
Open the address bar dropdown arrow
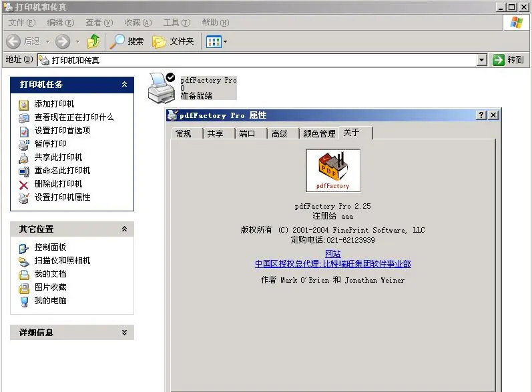[481, 60]
